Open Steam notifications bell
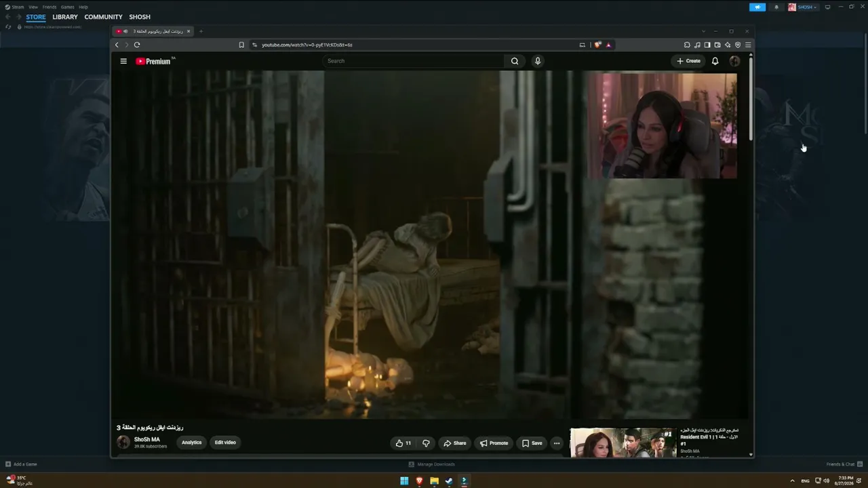 (x=776, y=7)
